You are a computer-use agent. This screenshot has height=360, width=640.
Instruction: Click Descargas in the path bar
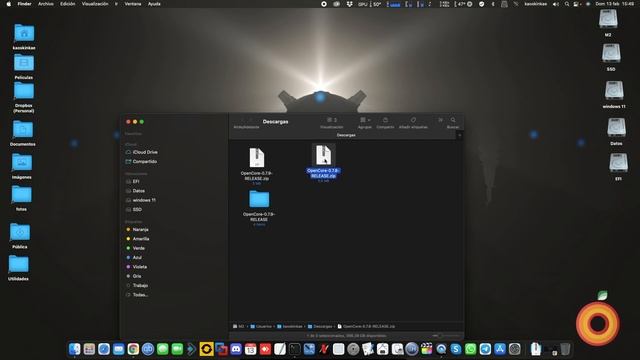[320, 327]
